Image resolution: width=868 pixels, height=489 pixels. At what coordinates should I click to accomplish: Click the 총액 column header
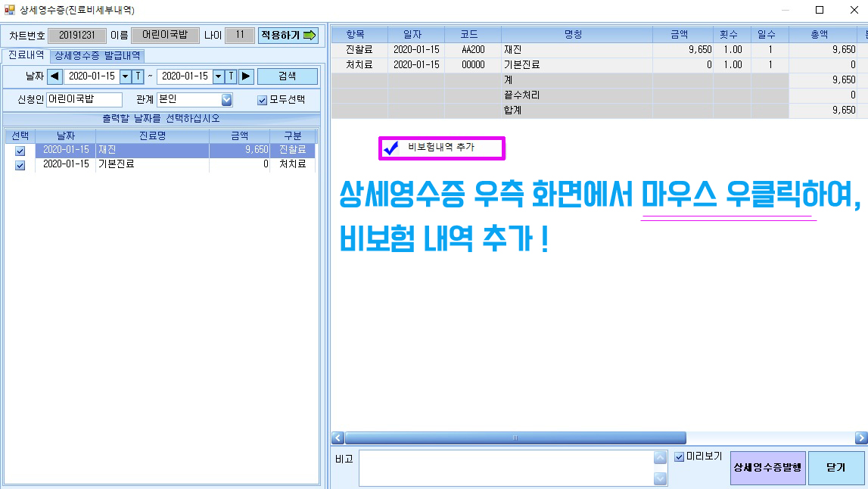[823, 34]
